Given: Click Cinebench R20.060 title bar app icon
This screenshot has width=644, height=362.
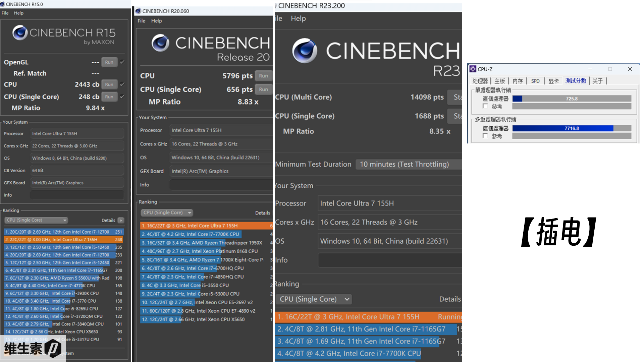Looking at the screenshot, I should [x=138, y=11].
